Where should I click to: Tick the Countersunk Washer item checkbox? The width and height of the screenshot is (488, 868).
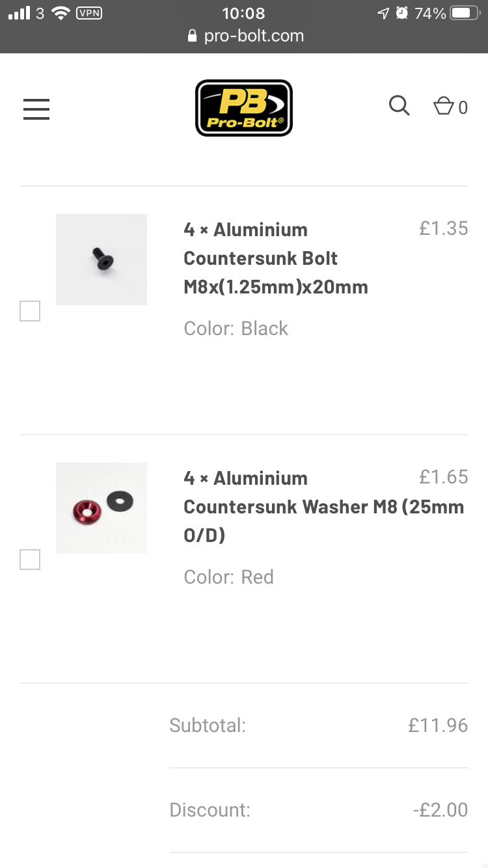30,560
